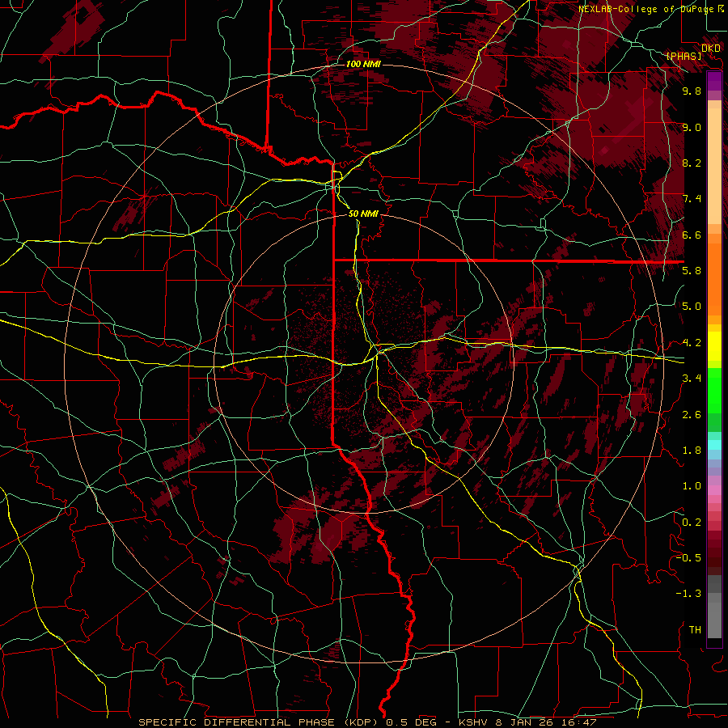Click the 3.4 scale value
This screenshot has height=728, width=728.
click(x=692, y=379)
